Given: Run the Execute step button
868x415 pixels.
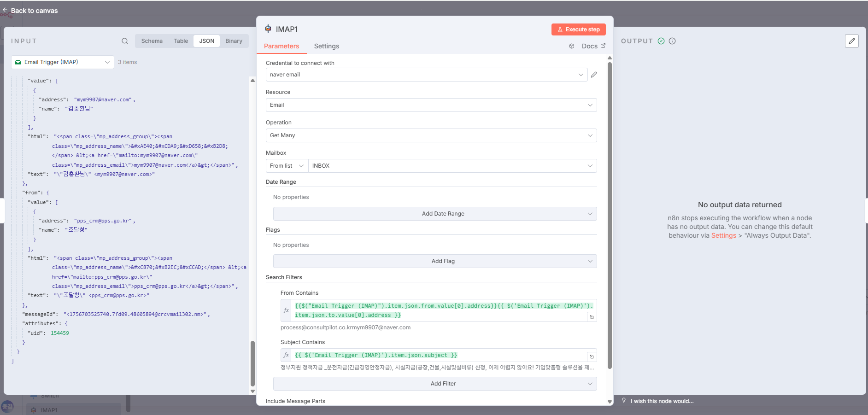Looking at the screenshot, I should point(578,29).
